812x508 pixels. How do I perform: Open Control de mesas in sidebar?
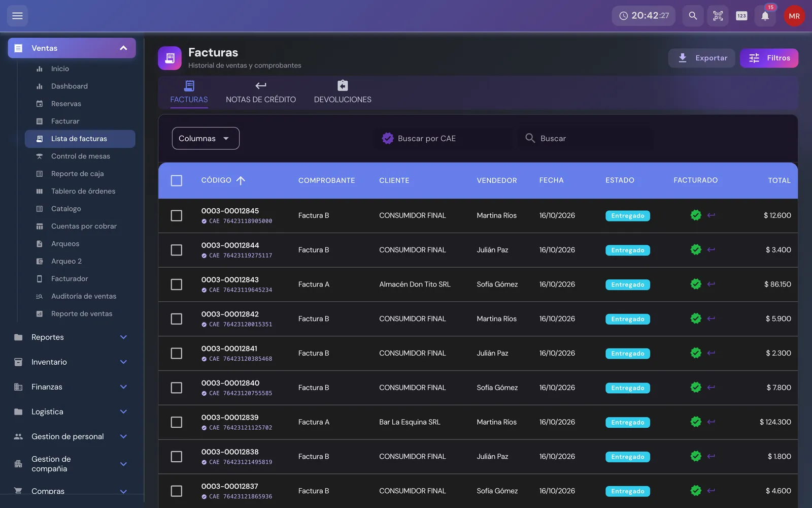(x=80, y=156)
